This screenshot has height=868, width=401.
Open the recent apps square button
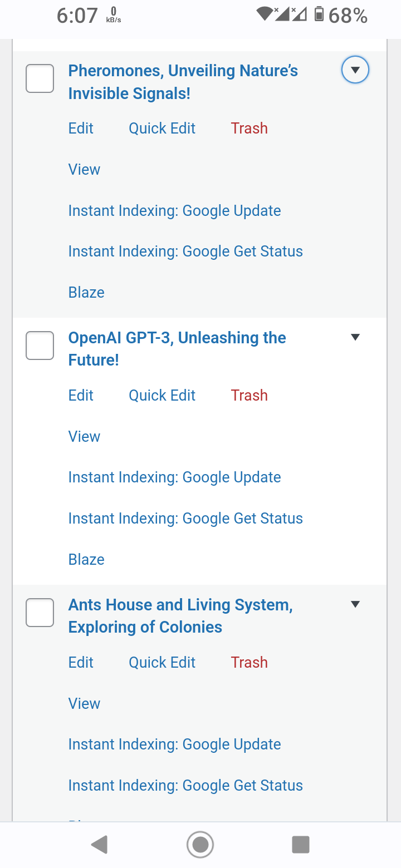pyautogui.click(x=301, y=845)
